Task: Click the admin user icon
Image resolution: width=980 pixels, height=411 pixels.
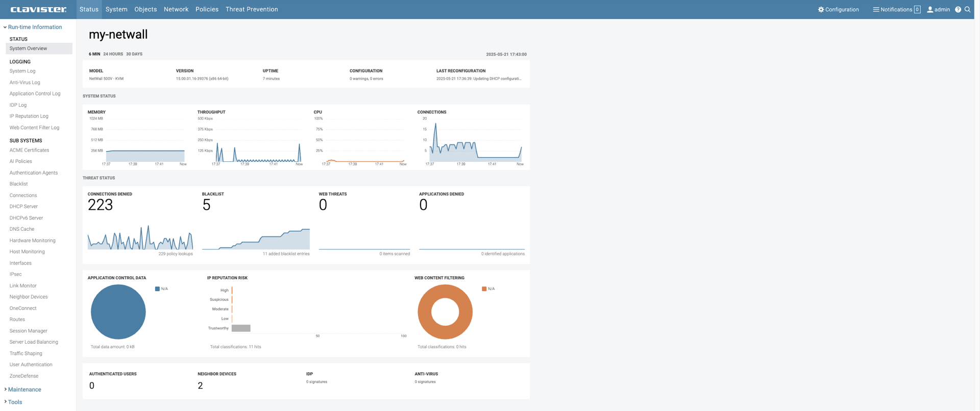Action: (x=930, y=9)
